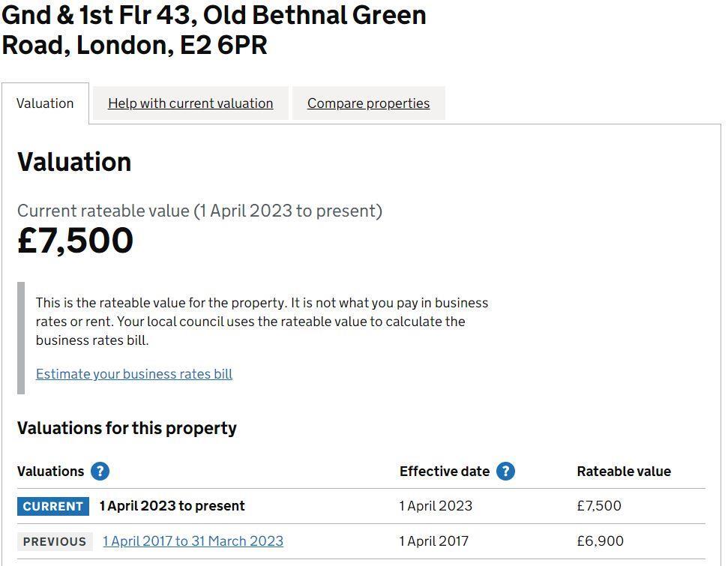Click the blue help circle in table header
The image size is (728, 566).
pyautogui.click(x=99, y=472)
